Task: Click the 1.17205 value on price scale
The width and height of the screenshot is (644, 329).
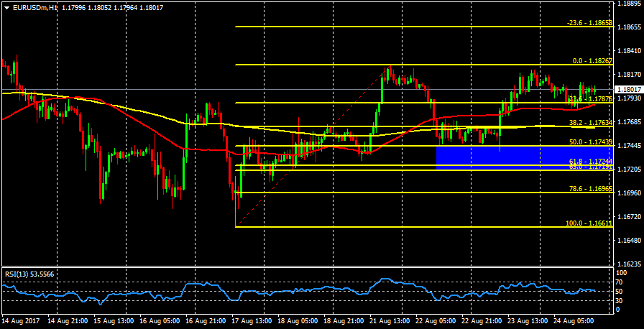Action: click(x=629, y=170)
